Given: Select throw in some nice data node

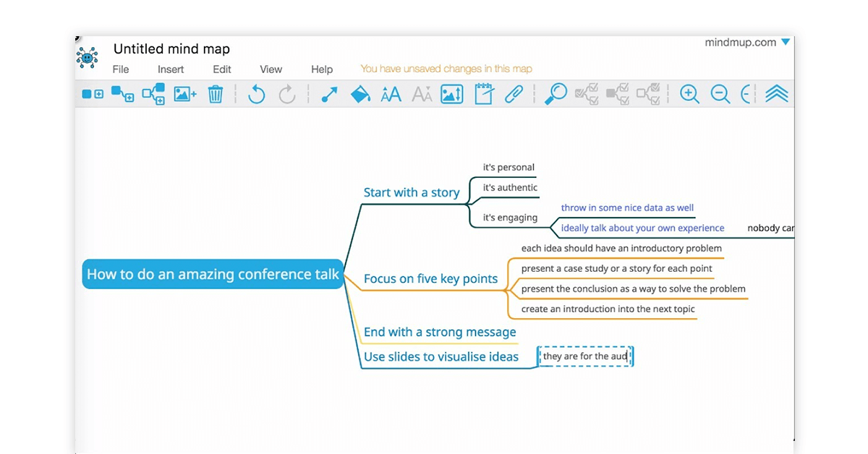Looking at the screenshot, I should pos(627,207).
